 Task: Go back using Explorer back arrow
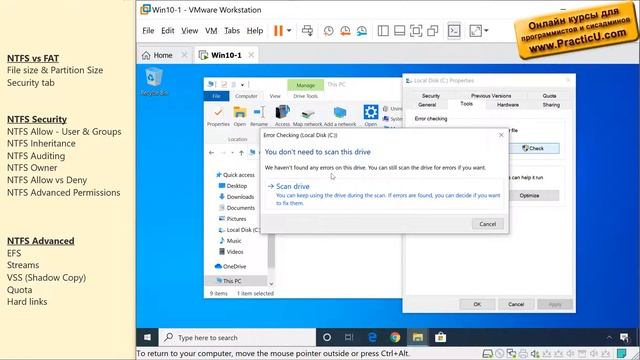(x=211, y=153)
